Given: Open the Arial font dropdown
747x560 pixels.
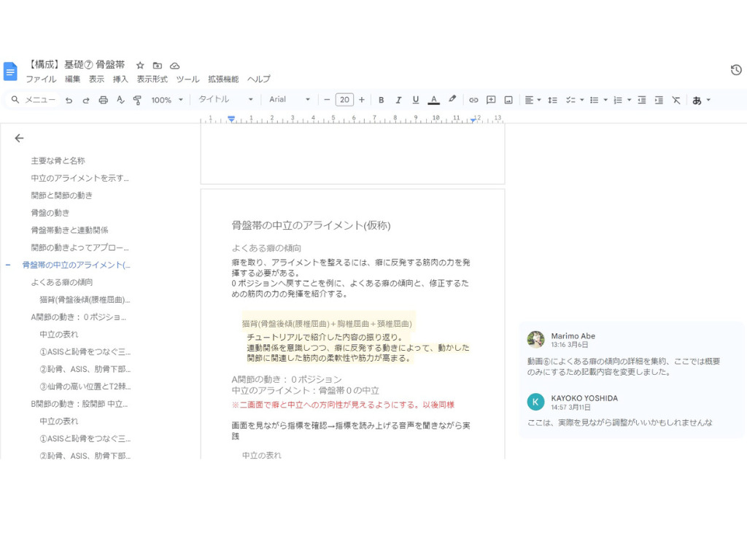Looking at the screenshot, I should (289, 100).
